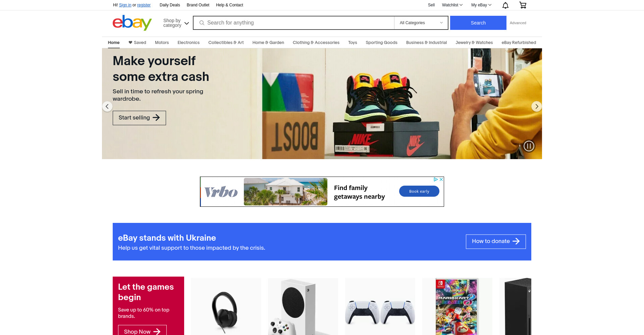
Task: Click the eBay logo
Action: pos(132,23)
